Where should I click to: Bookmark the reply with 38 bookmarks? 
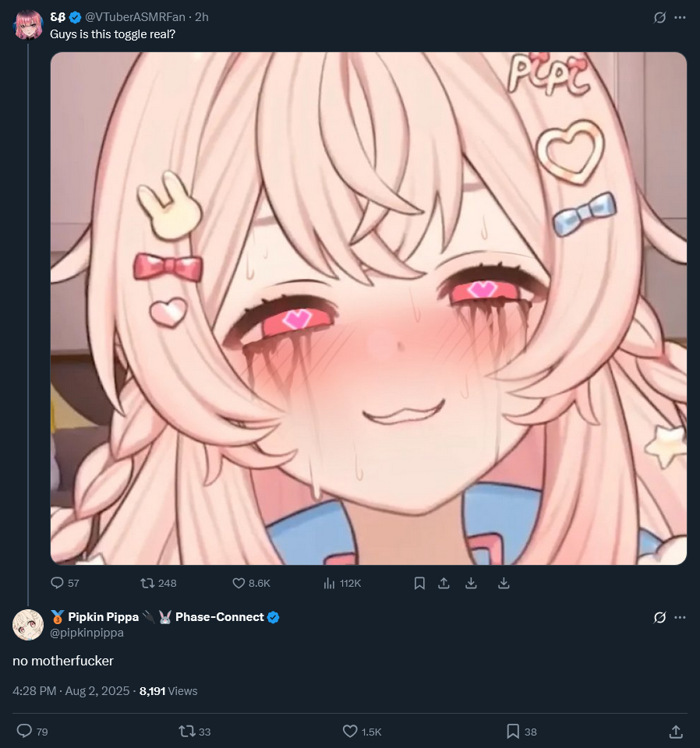click(521, 732)
